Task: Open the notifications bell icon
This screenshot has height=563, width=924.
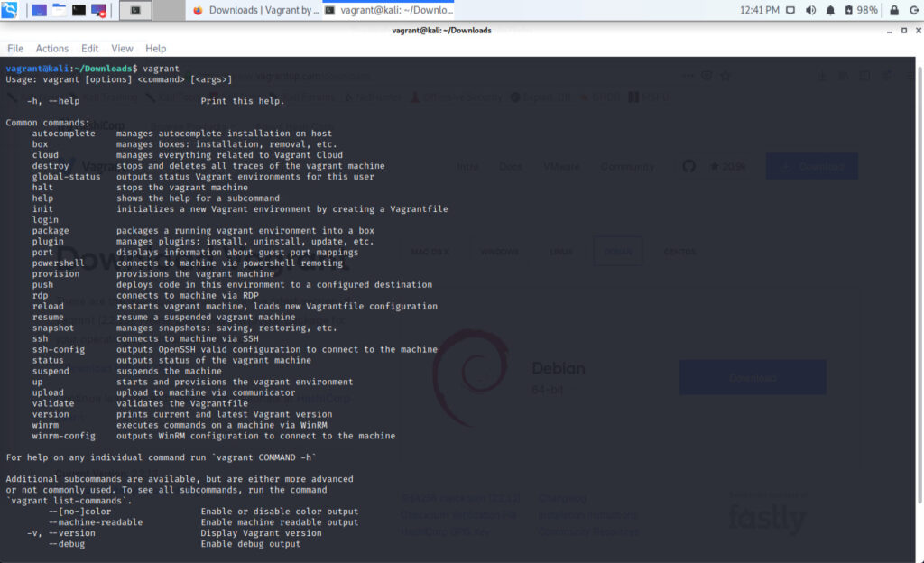Action: [830, 10]
